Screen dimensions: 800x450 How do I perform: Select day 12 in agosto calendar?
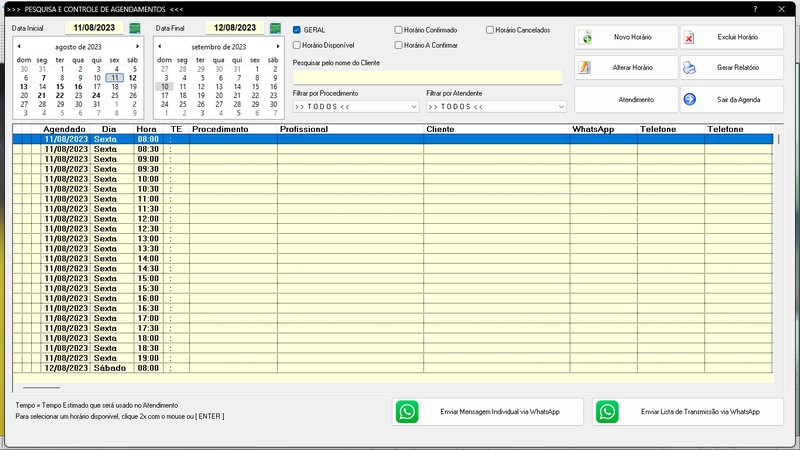(x=133, y=78)
